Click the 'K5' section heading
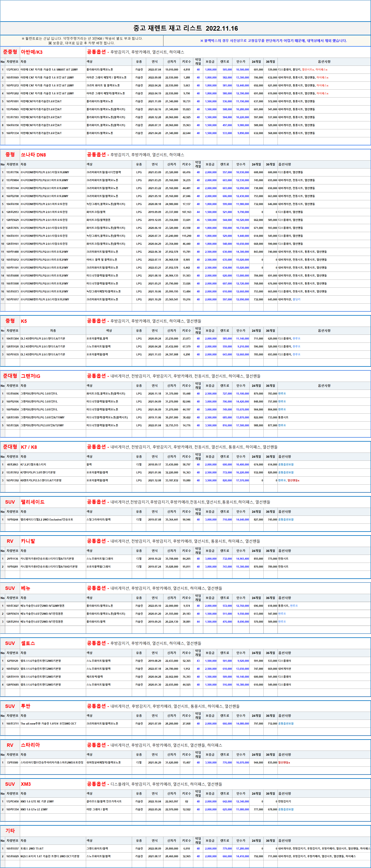Image resolution: width=371 pixels, height=868 pixels. coord(24,321)
